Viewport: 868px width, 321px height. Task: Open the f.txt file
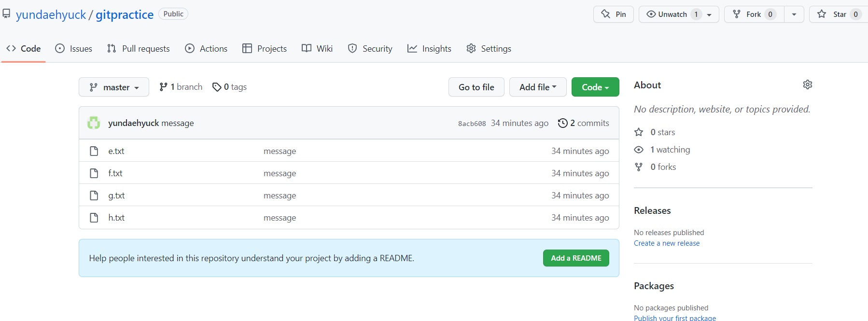[115, 173]
